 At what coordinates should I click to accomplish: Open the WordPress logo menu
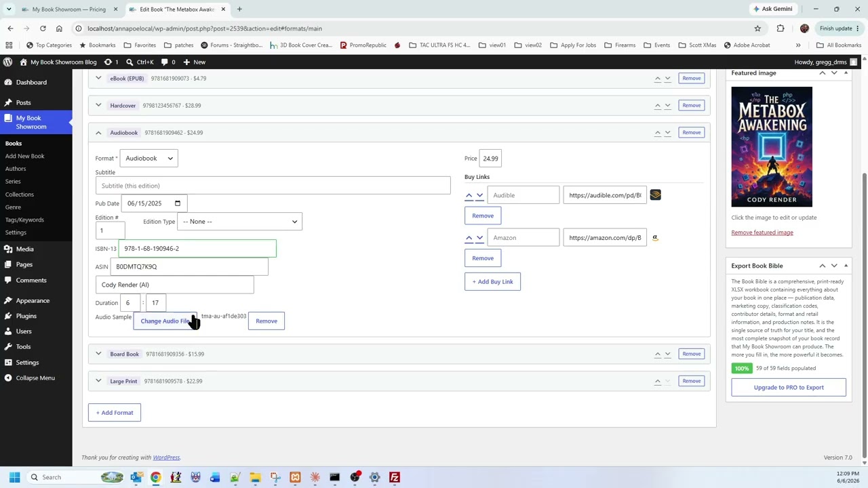tap(7, 62)
